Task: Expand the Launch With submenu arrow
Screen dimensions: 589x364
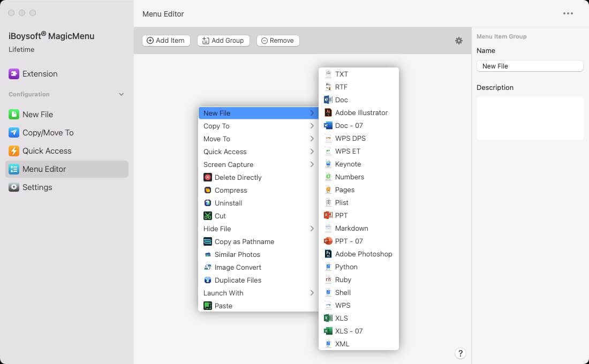Action: [x=312, y=293]
